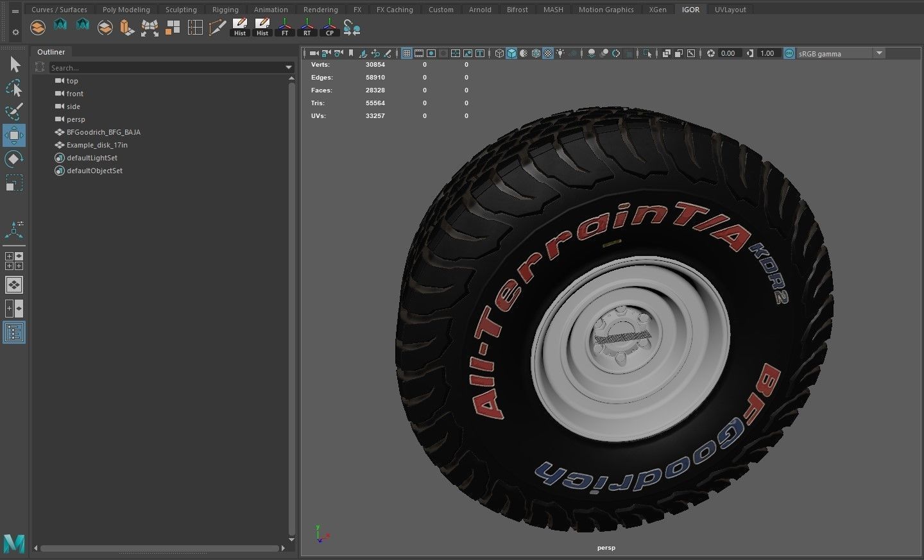The image size is (924, 560).
Task: Choose the Move tool in toolbox
Action: coord(14,135)
